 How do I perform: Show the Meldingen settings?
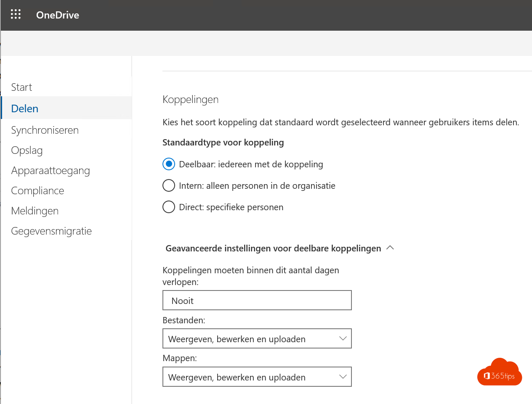click(x=35, y=211)
